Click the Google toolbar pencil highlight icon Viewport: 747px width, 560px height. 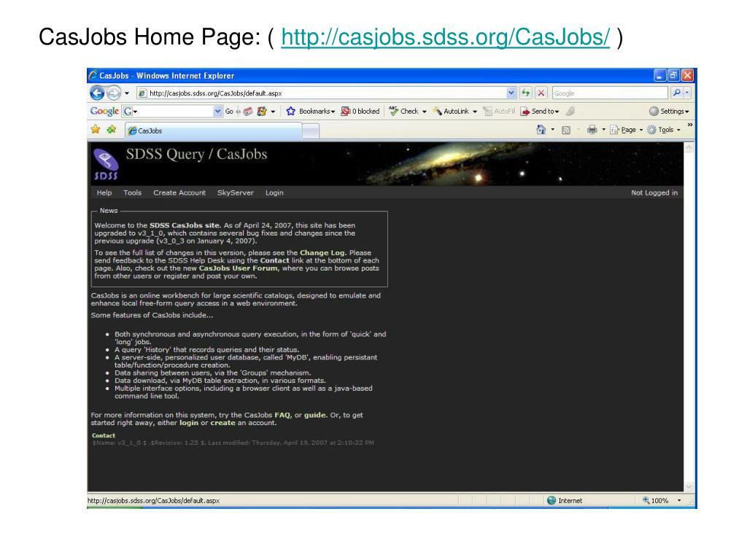pos(570,111)
